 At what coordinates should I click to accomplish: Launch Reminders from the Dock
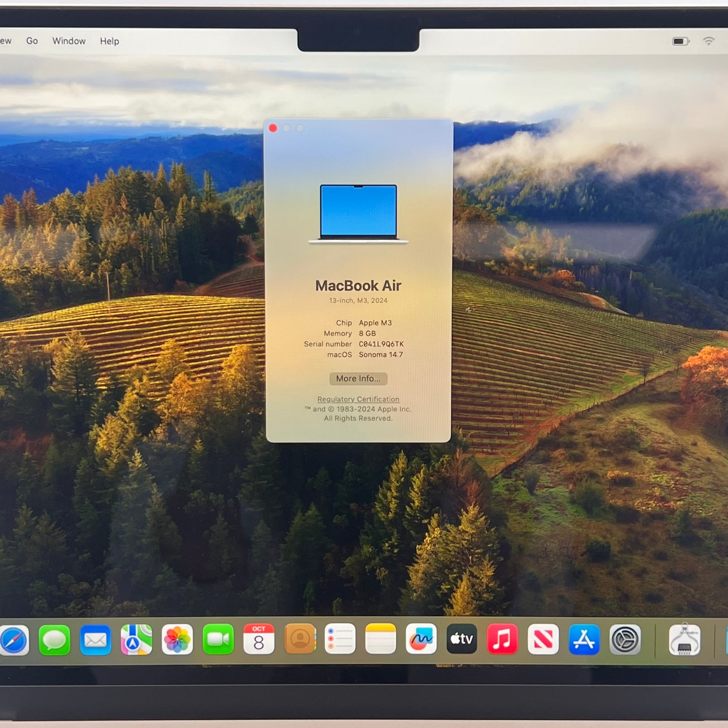click(x=340, y=639)
